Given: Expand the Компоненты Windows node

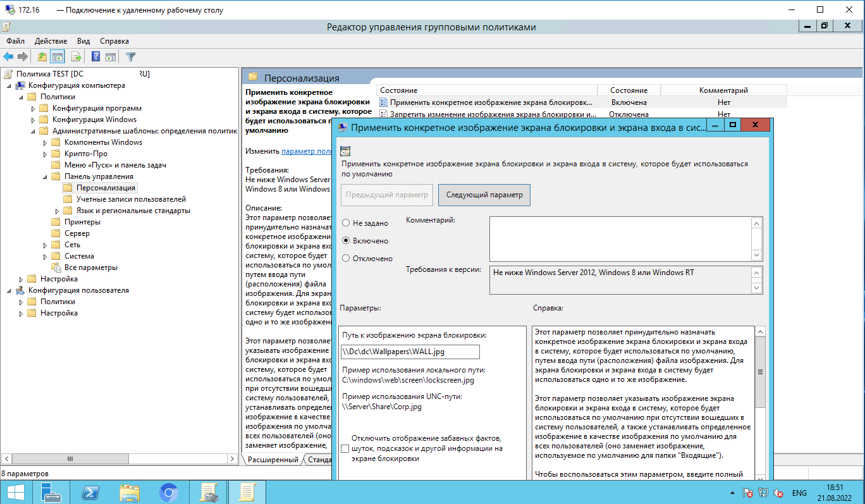Looking at the screenshot, I should point(45,142).
